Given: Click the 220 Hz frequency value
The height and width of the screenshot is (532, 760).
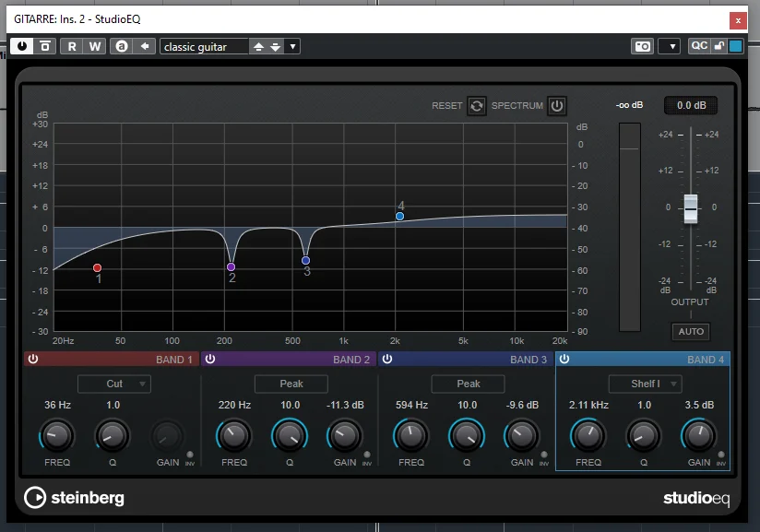Looking at the screenshot, I should click(234, 405).
